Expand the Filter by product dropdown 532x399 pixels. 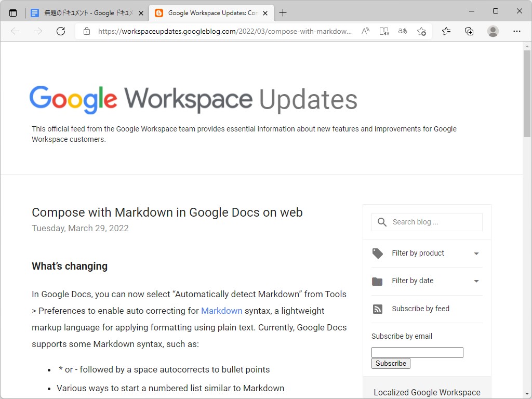(476, 254)
